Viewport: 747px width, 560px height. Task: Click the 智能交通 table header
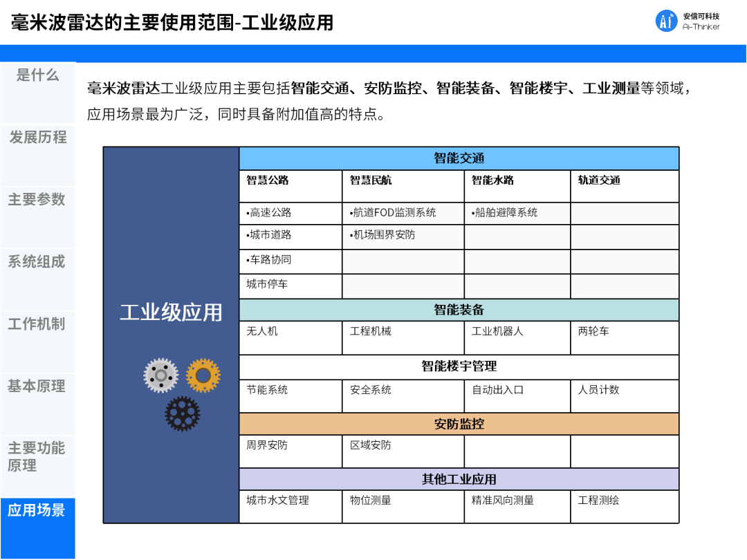[459, 158]
